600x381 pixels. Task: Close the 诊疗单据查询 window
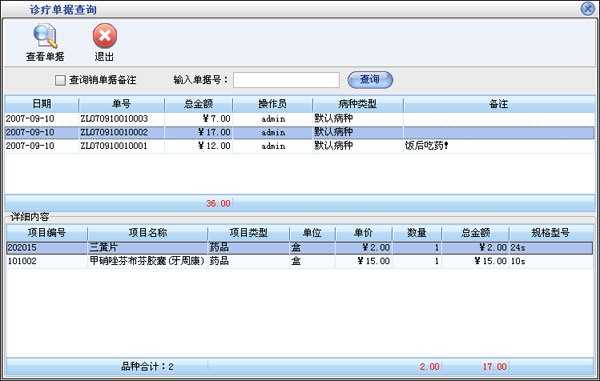click(588, 8)
